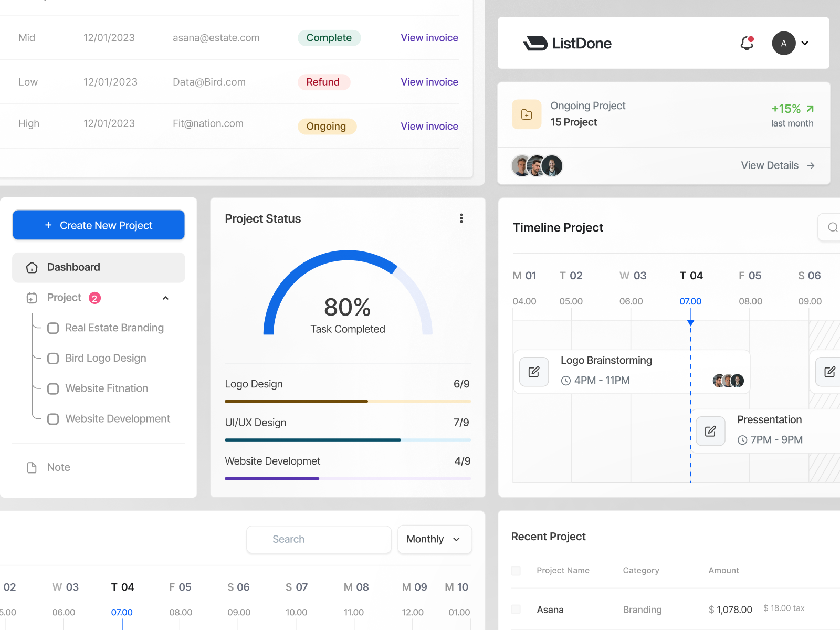Image resolution: width=840 pixels, height=630 pixels.
Task: Click the Search input field
Action: 319,539
